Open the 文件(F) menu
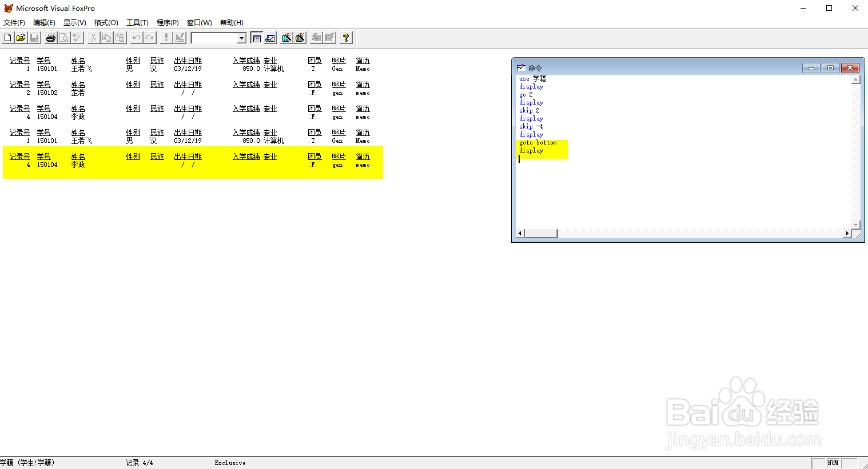Viewport: 868px width, 469px height. click(14, 23)
